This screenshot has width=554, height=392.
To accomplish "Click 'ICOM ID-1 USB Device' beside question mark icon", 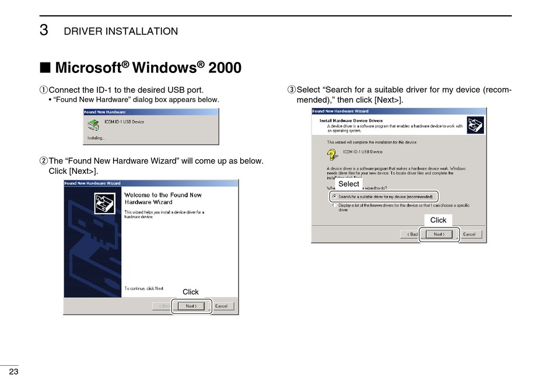I will (x=363, y=152).
